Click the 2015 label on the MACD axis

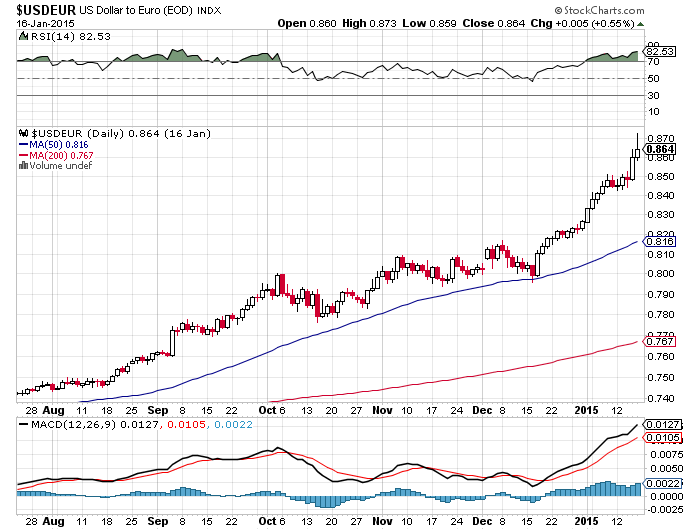pos(586,521)
